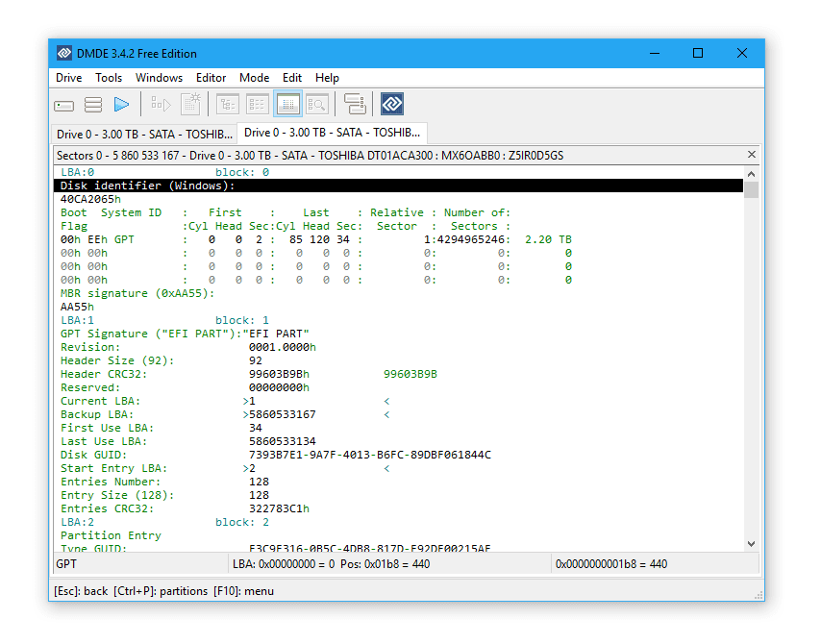
Task: Click the 2.20 TB partition size
Action: tap(548, 239)
